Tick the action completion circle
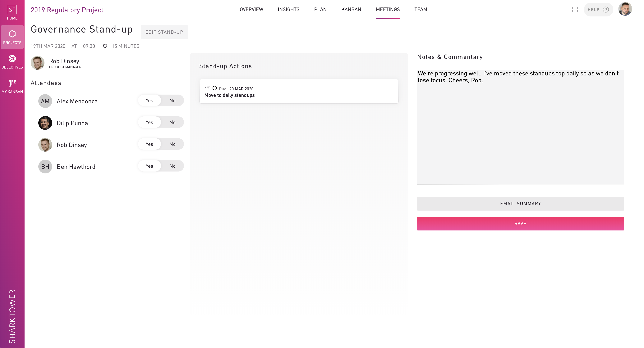This screenshot has width=644, height=348. tap(214, 88)
